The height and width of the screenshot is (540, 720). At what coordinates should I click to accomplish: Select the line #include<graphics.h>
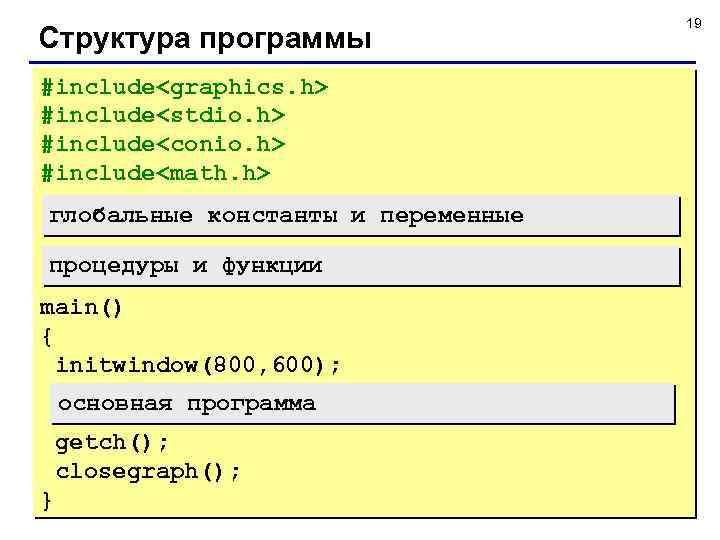pos(185,87)
